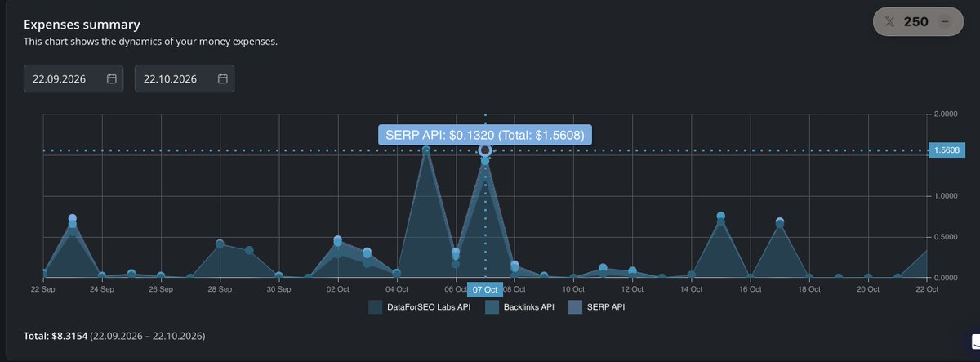Click the Total: $8.3154 summary text
The image size is (980, 362).
click(114, 336)
